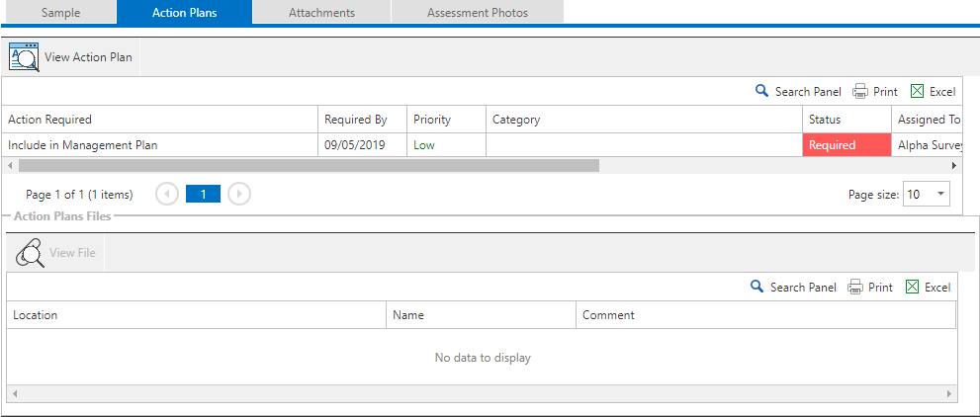Switch to the Attachments tab

[321, 13]
